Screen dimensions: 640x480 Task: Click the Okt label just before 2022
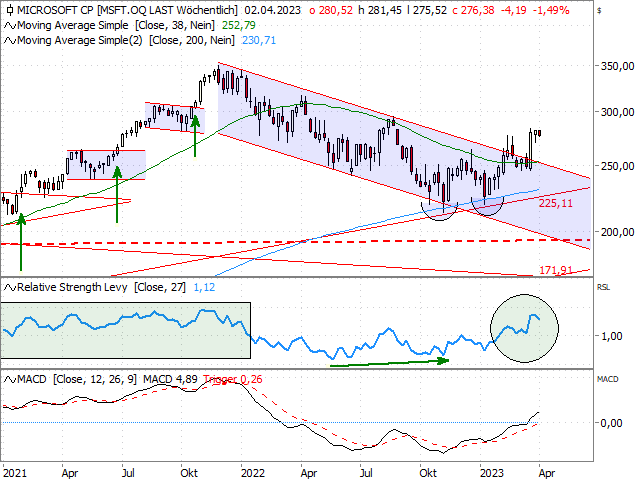point(189,473)
